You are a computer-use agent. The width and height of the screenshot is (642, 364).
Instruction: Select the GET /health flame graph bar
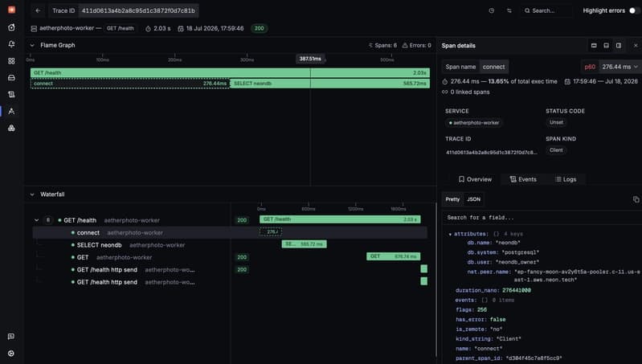(x=230, y=72)
